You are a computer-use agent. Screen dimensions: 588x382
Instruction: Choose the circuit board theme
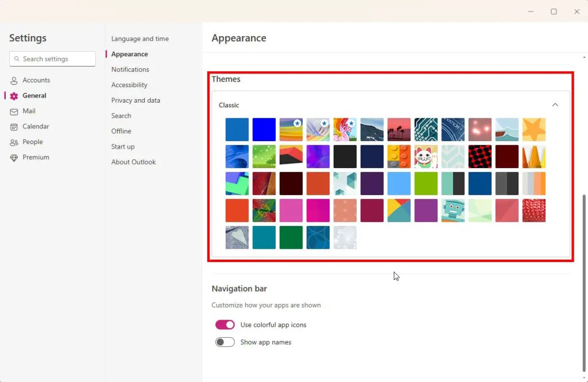coord(426,130)
